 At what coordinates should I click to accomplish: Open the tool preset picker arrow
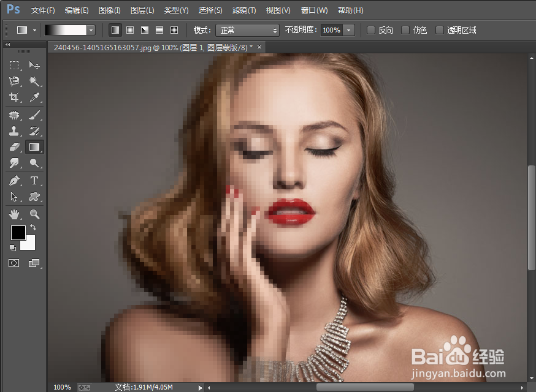point(34,30)
